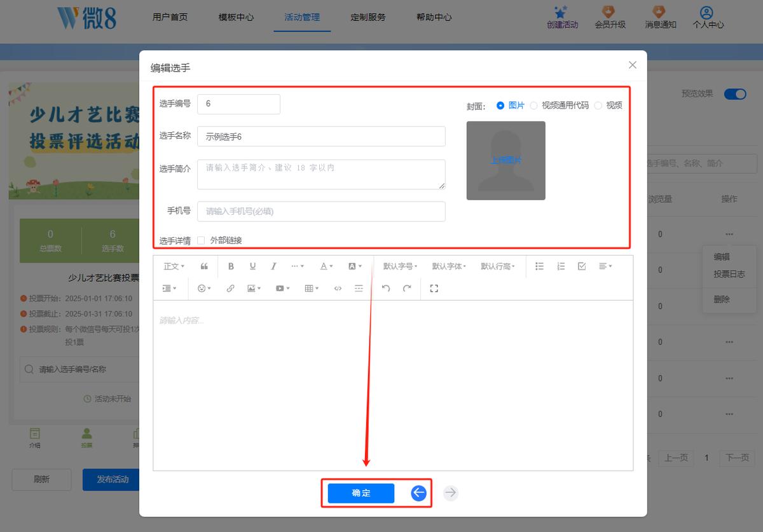
Task: Click the 选手名称 input field
Action: [x=321, y=137]
